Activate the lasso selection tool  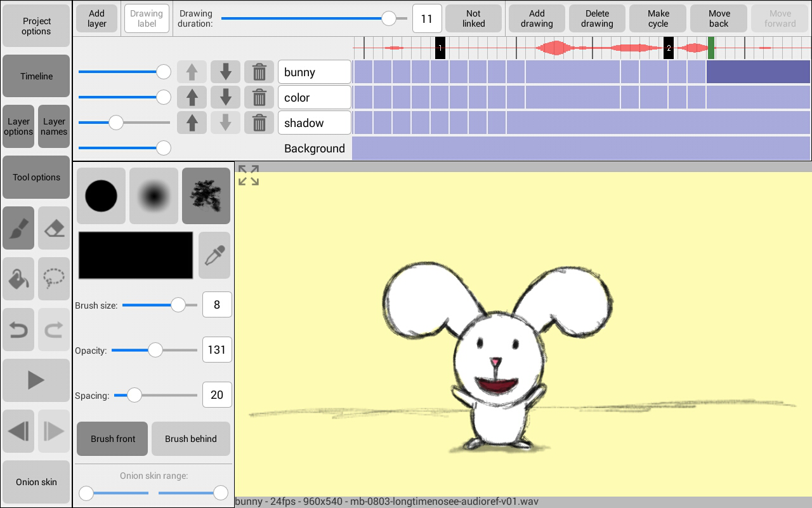[54, 279]
